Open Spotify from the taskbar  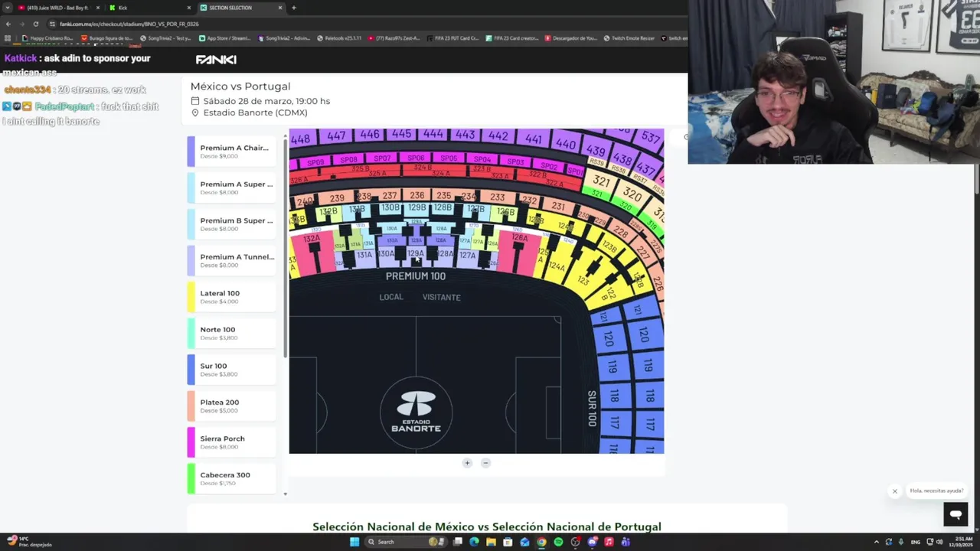[x=558, y=542]
